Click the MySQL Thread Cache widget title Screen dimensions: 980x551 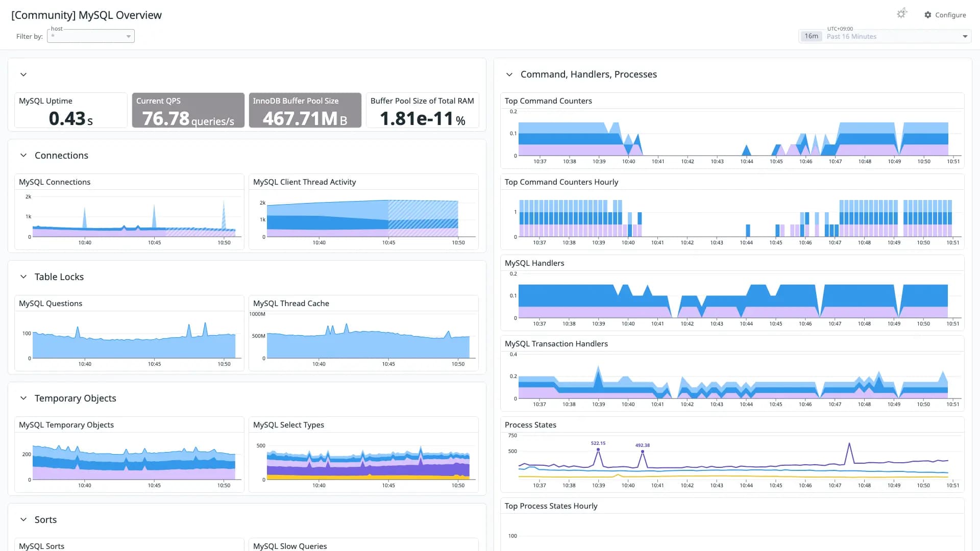(291, 304)
